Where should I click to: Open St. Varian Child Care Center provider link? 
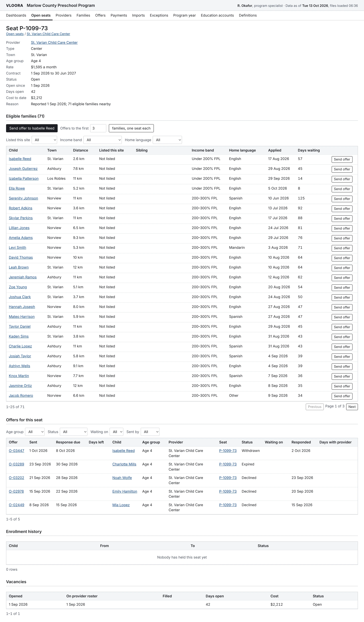tap(54, 42)
